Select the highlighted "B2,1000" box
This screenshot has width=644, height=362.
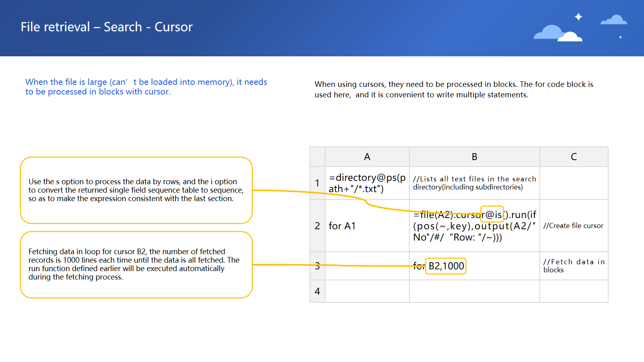click(446, 266)
